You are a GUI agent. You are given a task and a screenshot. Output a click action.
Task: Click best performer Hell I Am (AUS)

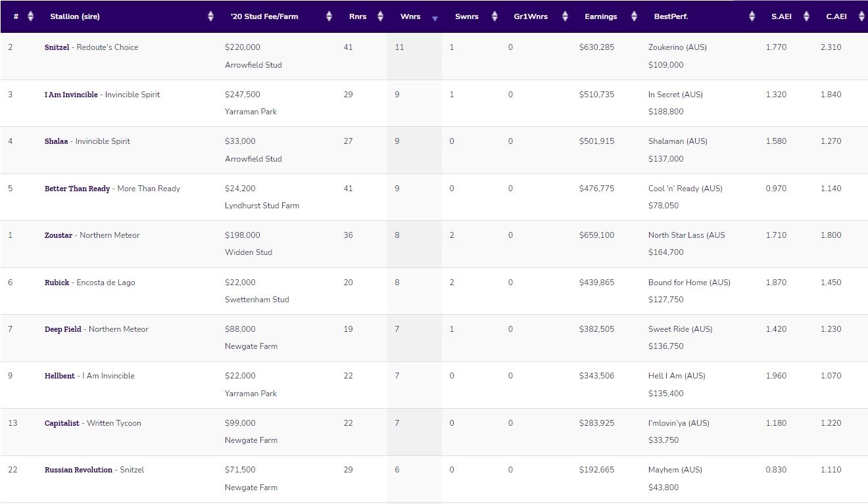(677, 376)
